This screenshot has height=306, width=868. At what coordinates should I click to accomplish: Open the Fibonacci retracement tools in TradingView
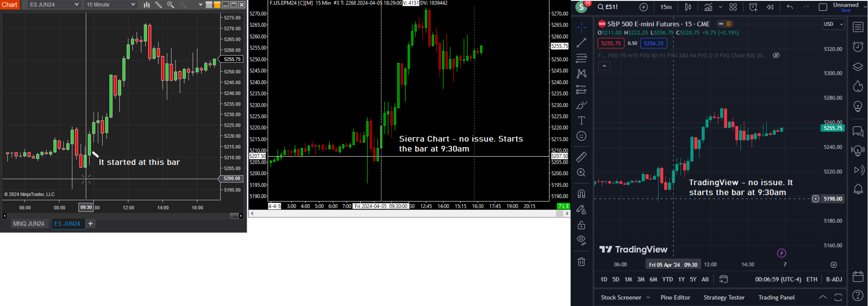[x=581, y=58]
